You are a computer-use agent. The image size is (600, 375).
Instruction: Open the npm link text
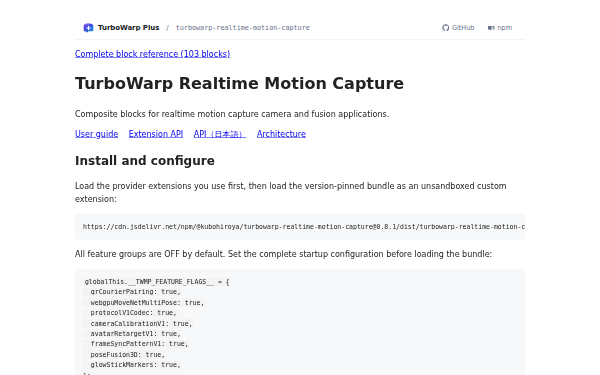[505, 28]
